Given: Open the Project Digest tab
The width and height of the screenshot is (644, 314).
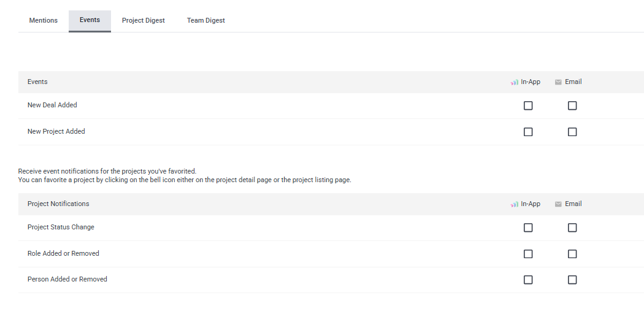Looking at the screenshot, I should point(144,20).
